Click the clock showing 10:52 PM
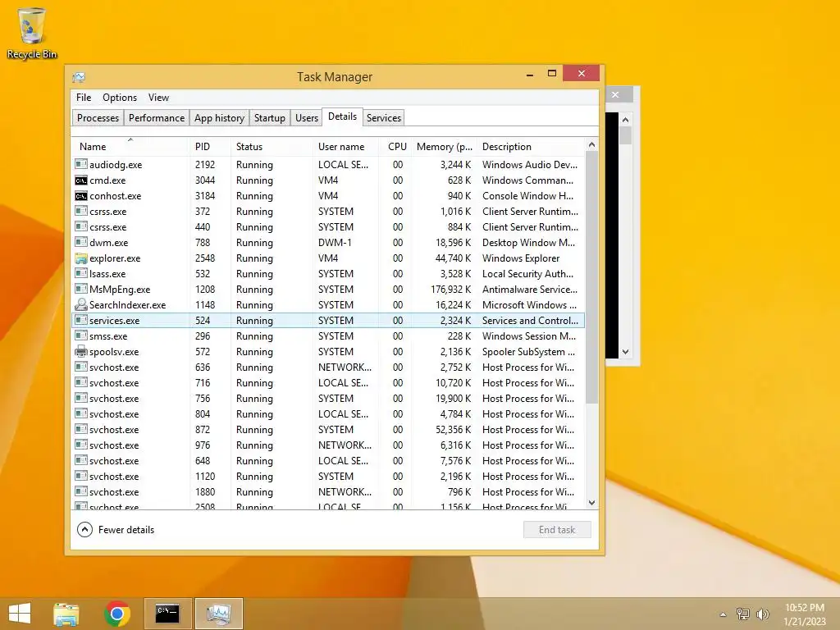The height and width of the screenshot is (630, 840). (x=804, y=608)
